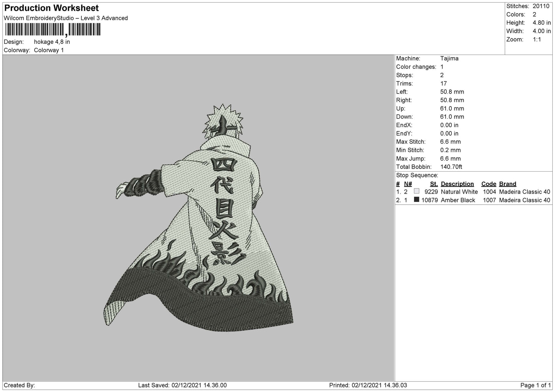This screenshot has width=555, height=392.
Task: Click code 1007 in the stop sequence
Action: pos(489,200)
